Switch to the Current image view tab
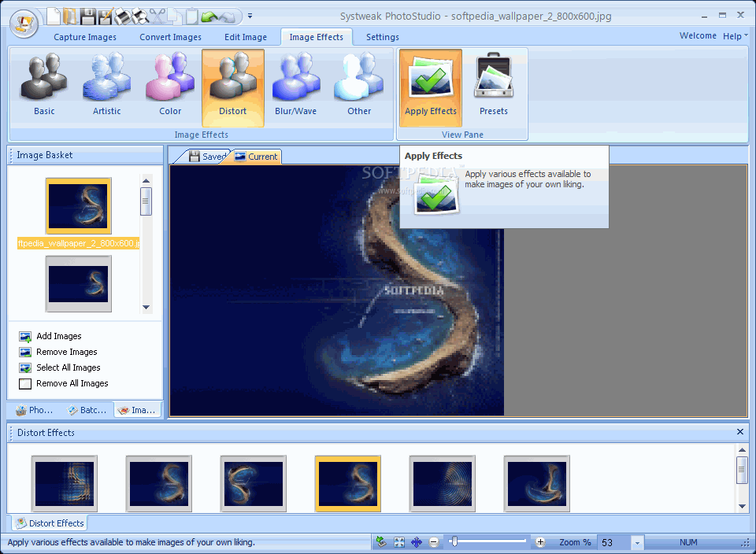756x554 pixels. point(257,157)
